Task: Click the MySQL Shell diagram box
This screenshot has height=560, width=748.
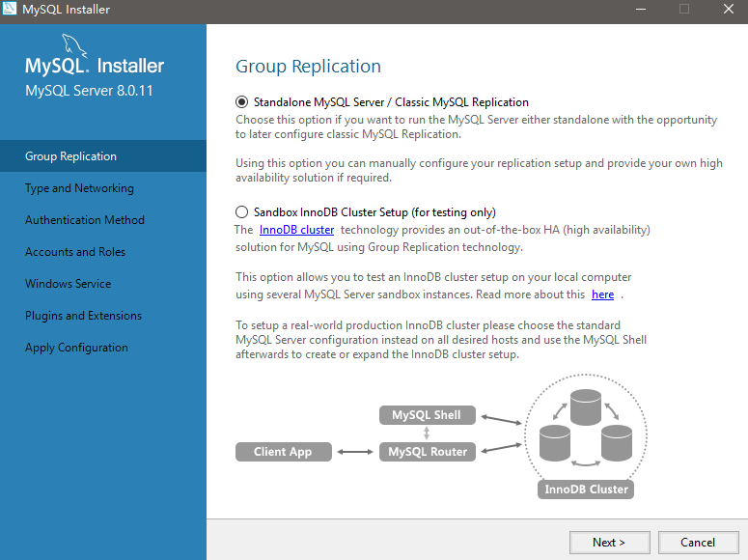Action: (x=427, y=415)
